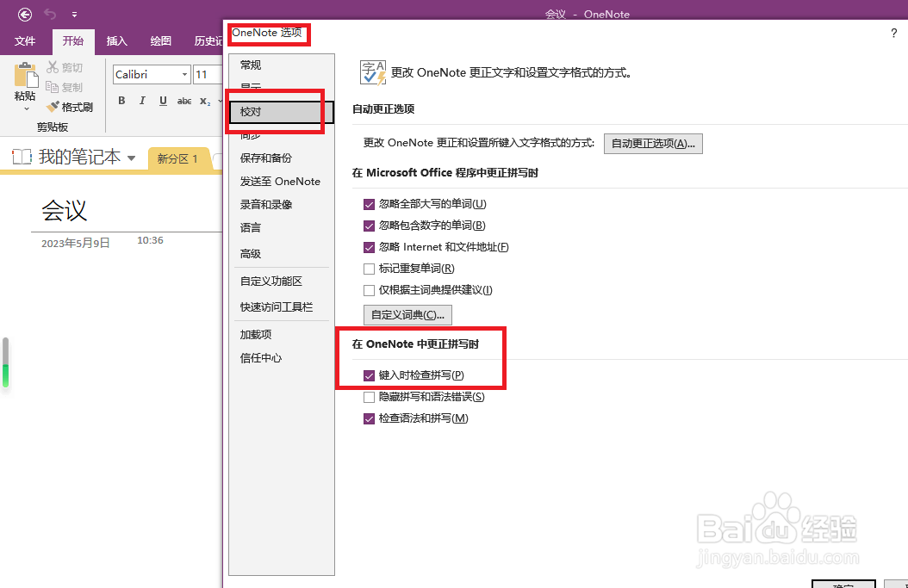The image size is (908, 588).
Task: Click the notebook book icon
Action: click(x=22, y=157)
